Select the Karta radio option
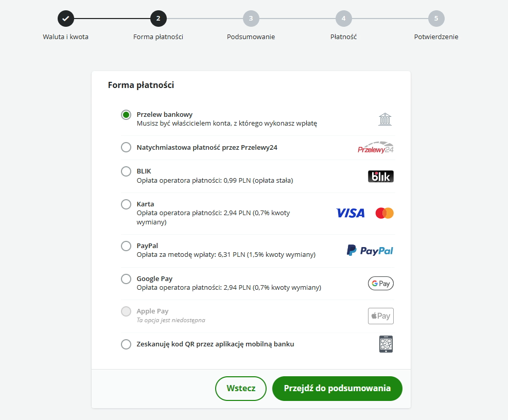The image size is (508, 420). pyautogui.click(x=126, y=204)
